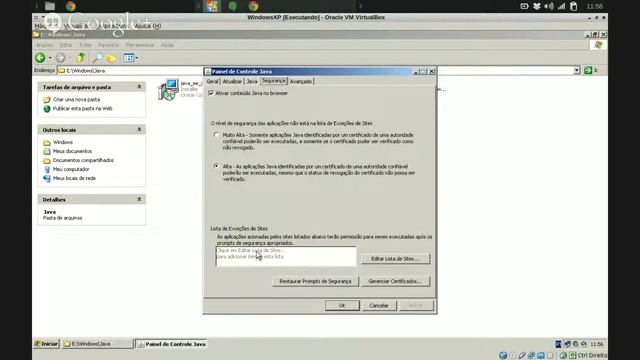Open the address bar dropdown arrow

(576, 70)
